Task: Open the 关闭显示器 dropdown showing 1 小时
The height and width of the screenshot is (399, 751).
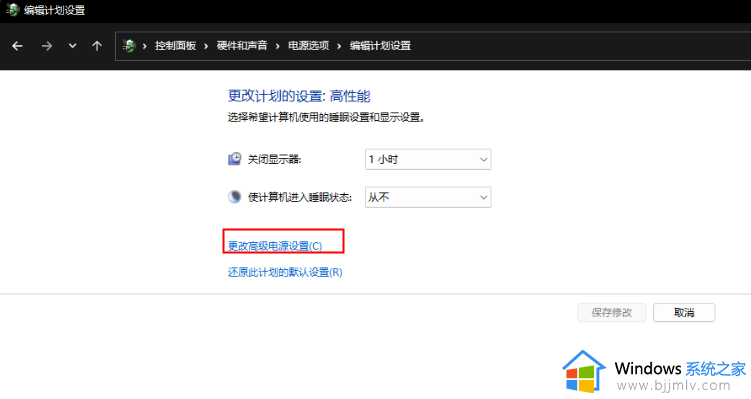Action: pyautogui.click(x=428, y=160)
